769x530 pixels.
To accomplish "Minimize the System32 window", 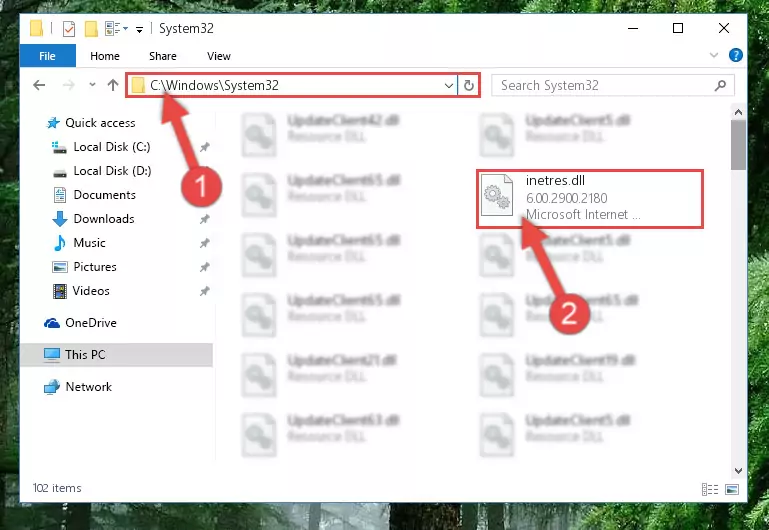I will point(633,28).
